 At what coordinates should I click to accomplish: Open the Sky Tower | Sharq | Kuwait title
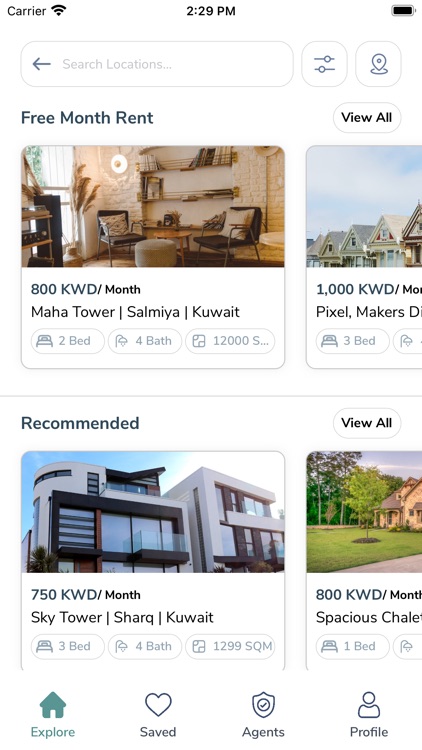tap(122, 617)
